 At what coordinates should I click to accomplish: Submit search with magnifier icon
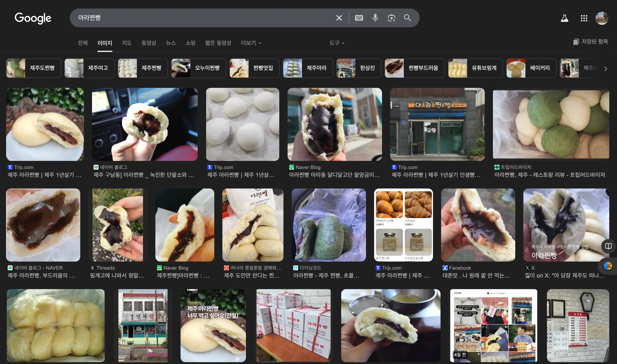pos(407,18)
